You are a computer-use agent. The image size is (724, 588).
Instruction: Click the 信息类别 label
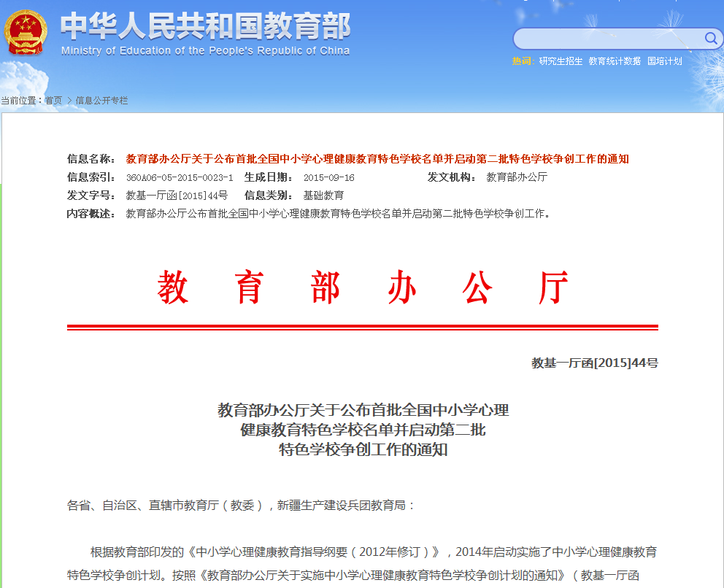coord(269,196)
